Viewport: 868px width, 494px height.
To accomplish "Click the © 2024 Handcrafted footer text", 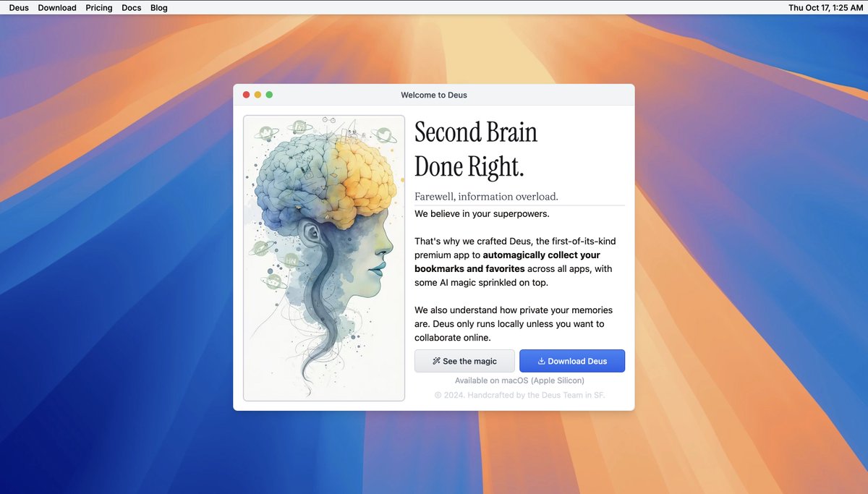I will click(x=519, y=395).
